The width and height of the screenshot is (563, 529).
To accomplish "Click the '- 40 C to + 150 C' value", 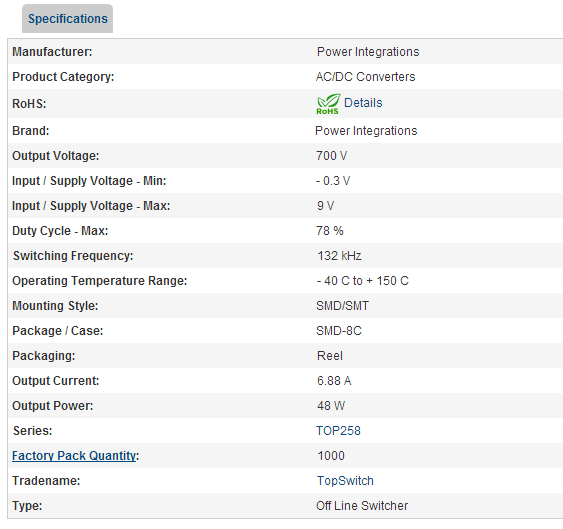I will coord(363,281).
